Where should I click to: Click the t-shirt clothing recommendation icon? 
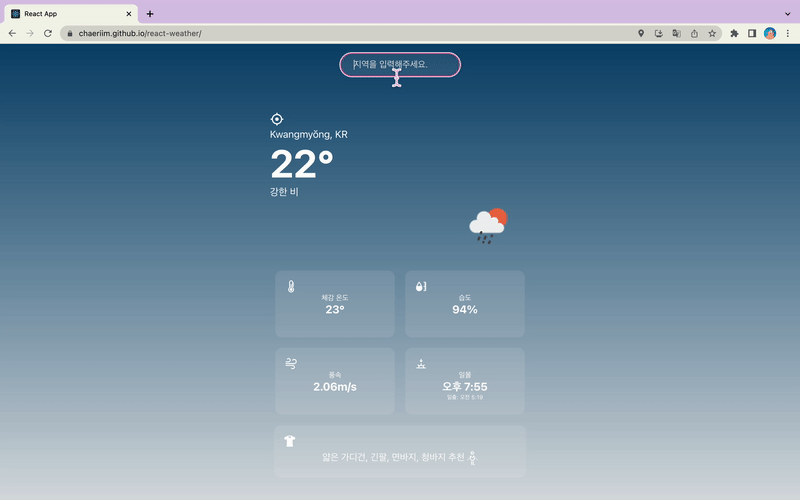pos(290,441)
